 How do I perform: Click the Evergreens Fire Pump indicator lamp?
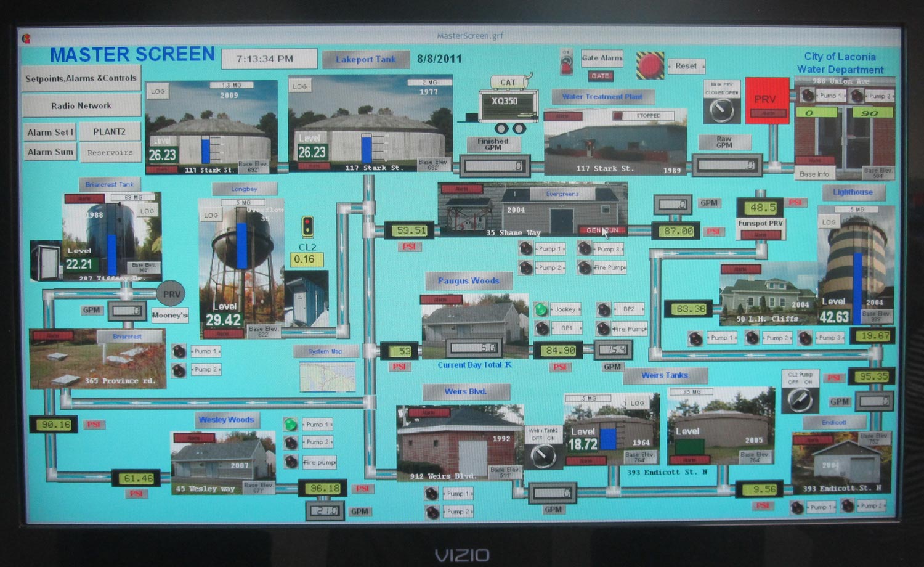point(584,267)
